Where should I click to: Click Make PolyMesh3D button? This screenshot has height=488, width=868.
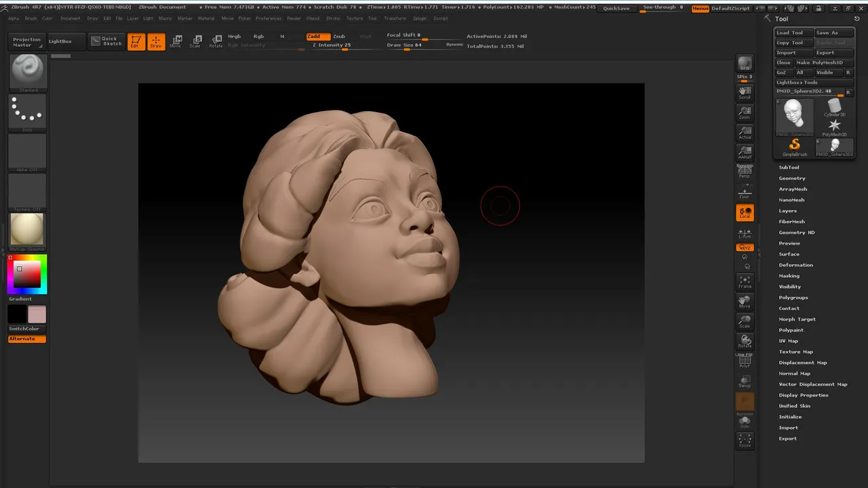(824, 62)
